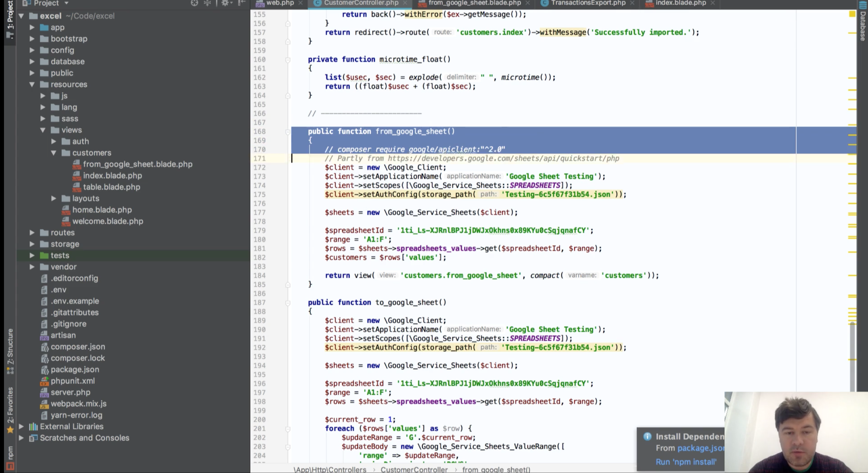
Task: Click the red square icon at sidebar bottom
Action: [x=10, y=466]
